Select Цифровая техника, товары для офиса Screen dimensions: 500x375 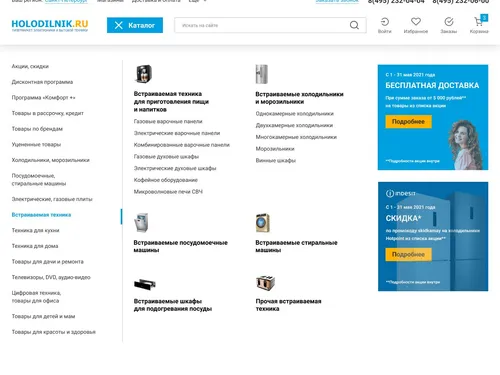pos(36,297)
